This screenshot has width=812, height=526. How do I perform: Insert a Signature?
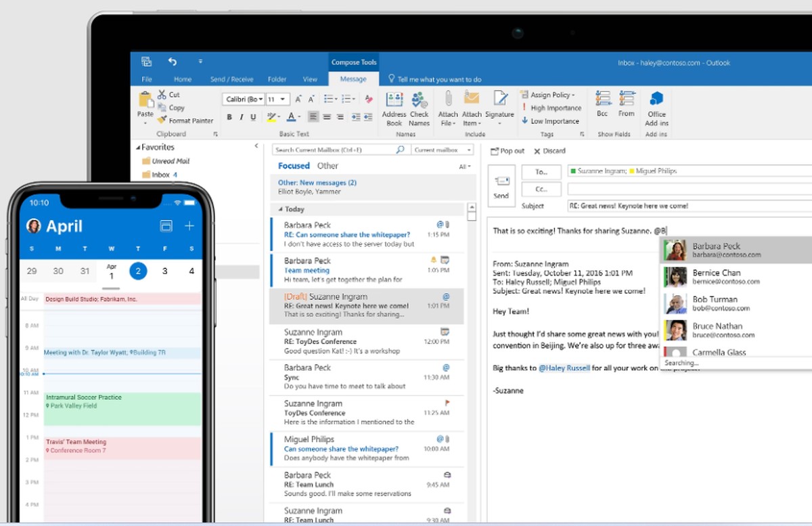click(x=499, y=108)
